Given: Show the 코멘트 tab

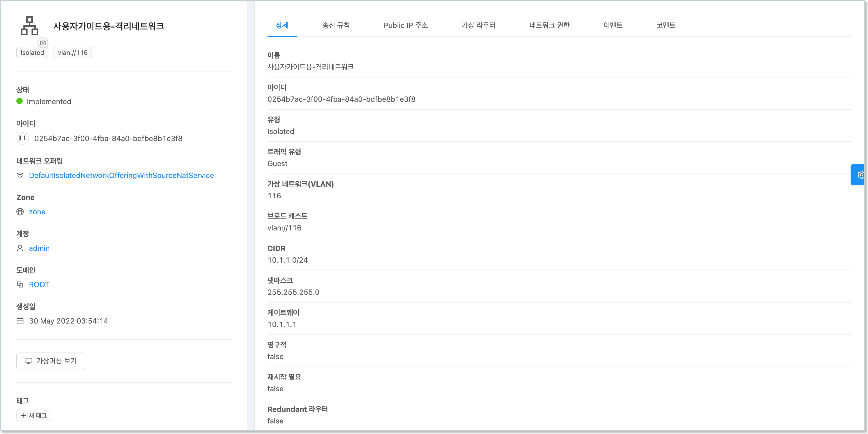Looking at the screenshot, I should pos(665,25).
